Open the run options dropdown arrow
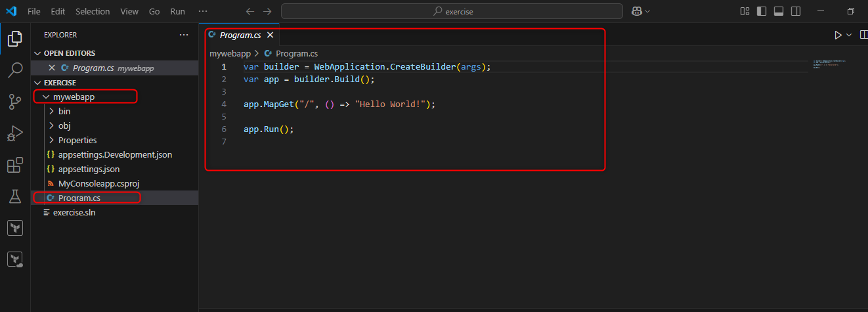 click(x=849, y=35)
